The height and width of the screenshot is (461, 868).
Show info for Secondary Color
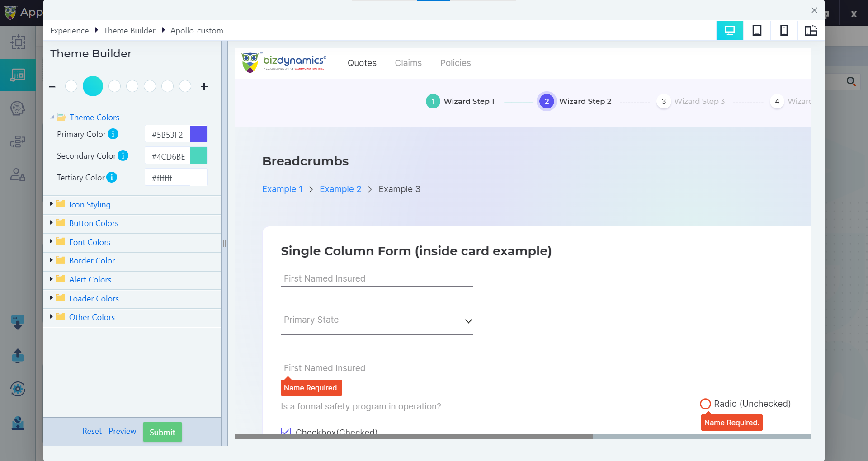point(123,155)
